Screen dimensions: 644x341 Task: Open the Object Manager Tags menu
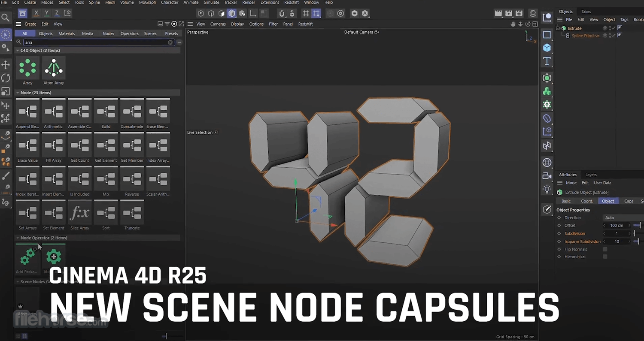[624, 19]
